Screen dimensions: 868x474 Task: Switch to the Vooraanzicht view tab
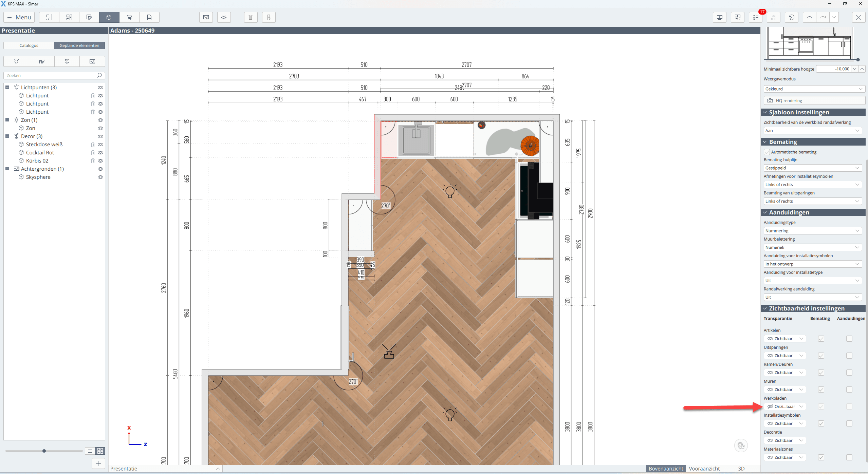pos(704,469)
